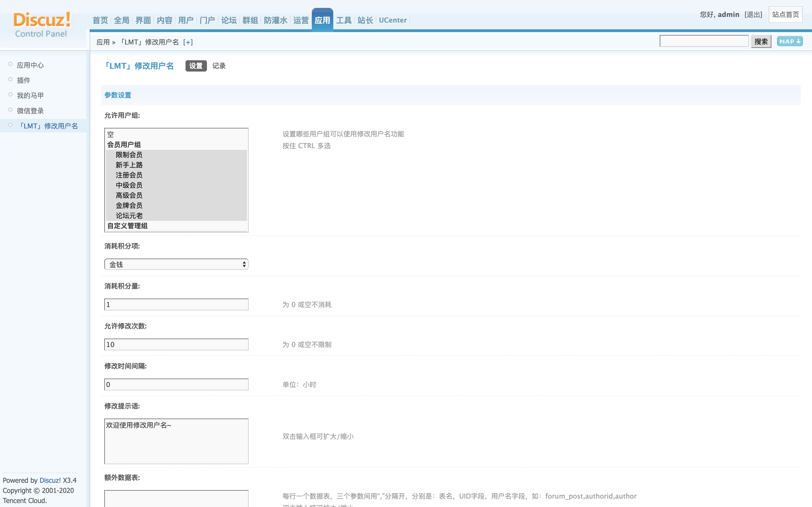Image resolution: width=812 pixels, height=507 pixels.
Task: Select the 空 option in user group list
Action: pos(111,134)
